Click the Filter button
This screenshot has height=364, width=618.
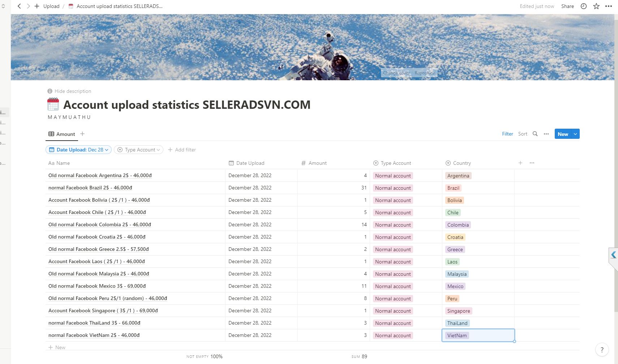(507, 134)
